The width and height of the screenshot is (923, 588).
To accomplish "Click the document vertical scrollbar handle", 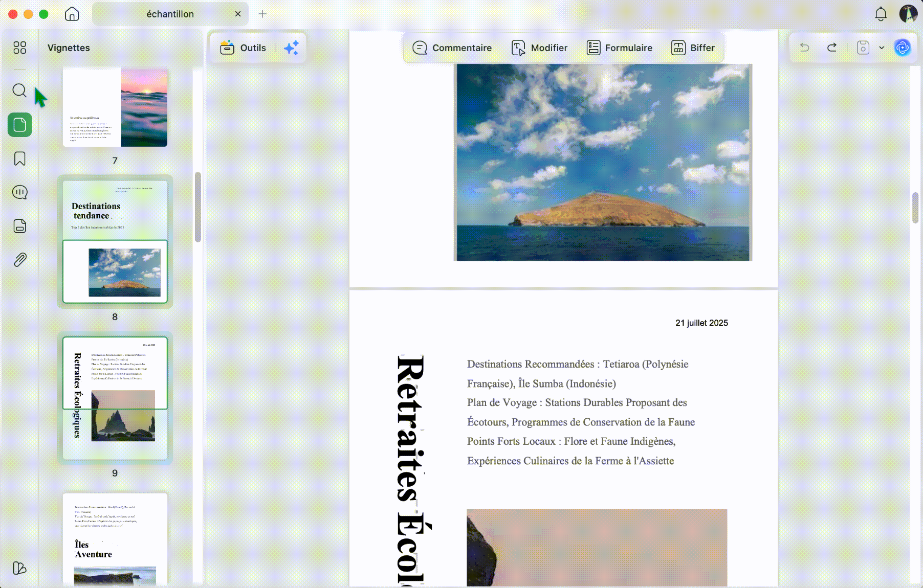I will click(x=915, y=208).
